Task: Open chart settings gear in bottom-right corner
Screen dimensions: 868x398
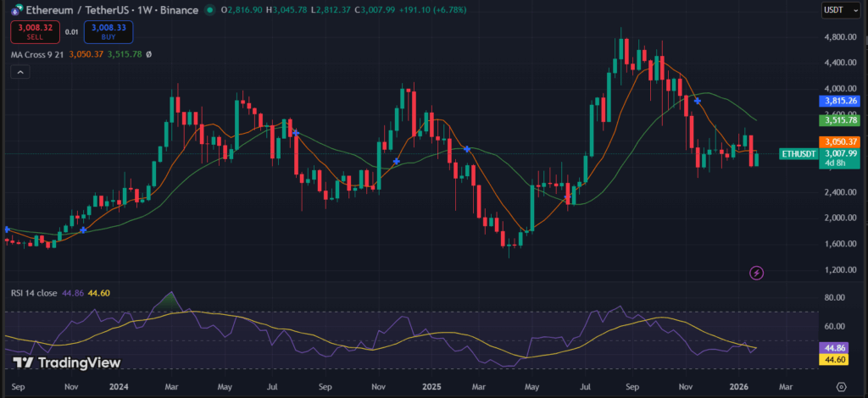Action: [x=841, y=385]
